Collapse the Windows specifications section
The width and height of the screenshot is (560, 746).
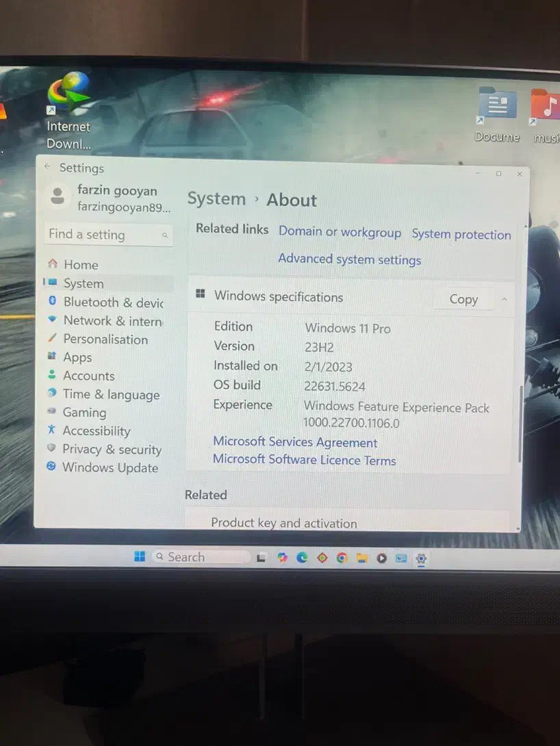[505, 300]
